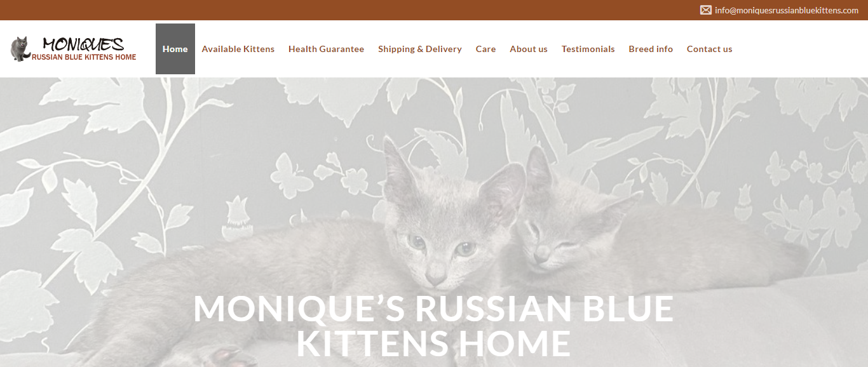The height and width of the screenshot is (367, 868).
Task: Open the Shipping & Delivery menu item
Action: [420, 49]
